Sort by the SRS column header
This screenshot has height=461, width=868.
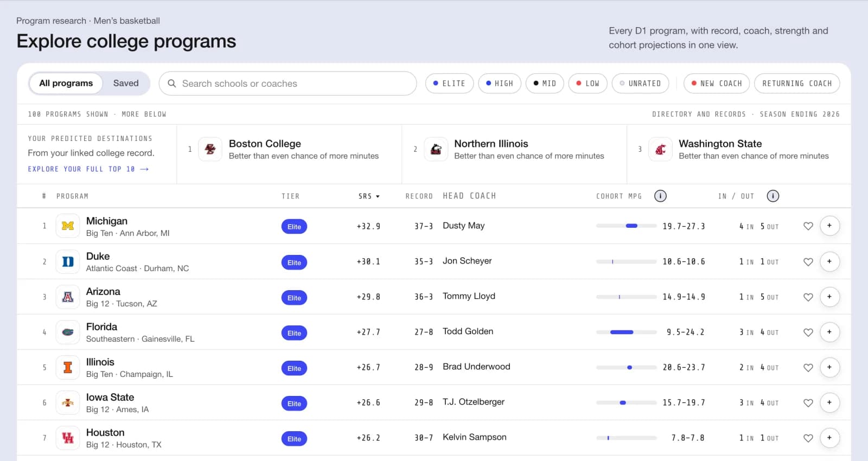pyautogui.click(x=369, y=196)
